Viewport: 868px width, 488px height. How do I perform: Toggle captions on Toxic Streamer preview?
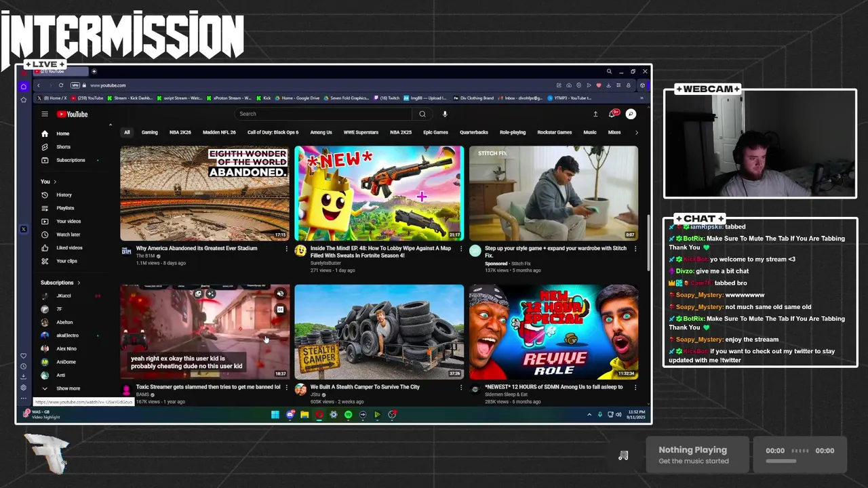pos(280,309)
